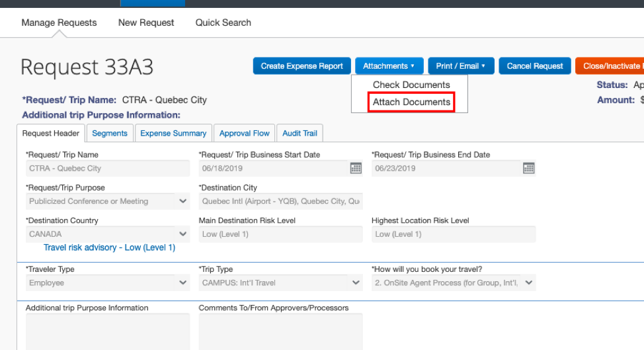644x350 pixels.
Task: Click the Highest Location Risk Level field
Action: click(454, 234)
